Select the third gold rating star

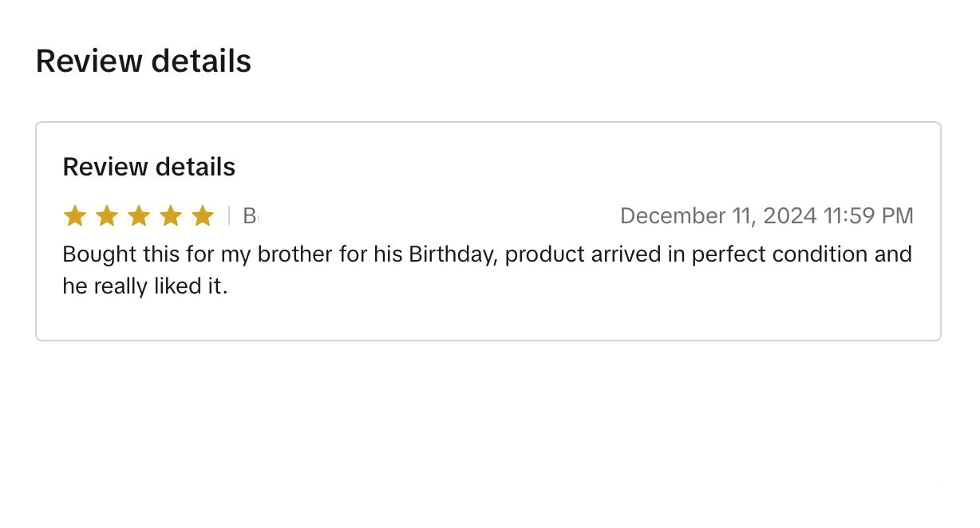(139, 215)
